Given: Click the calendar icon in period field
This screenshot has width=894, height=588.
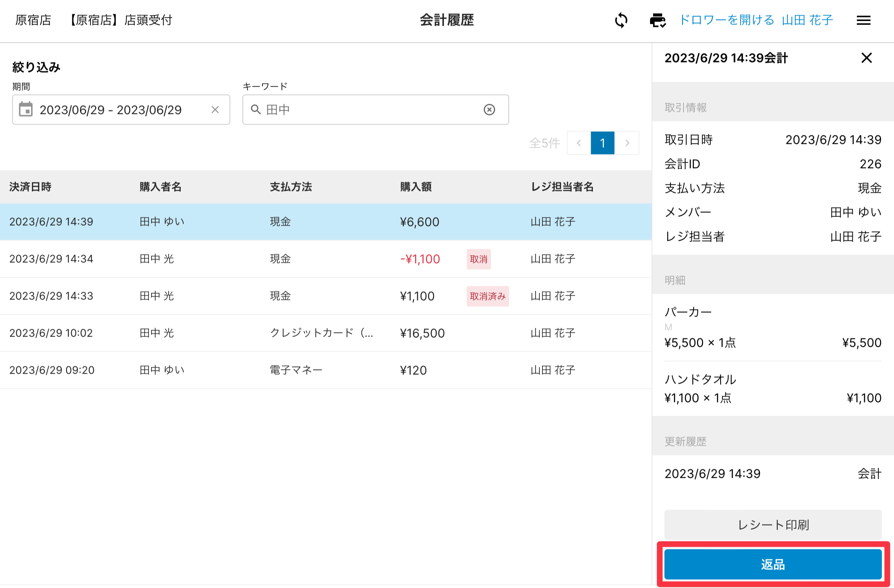Looking at the screenshot, I should click(26, 109).
